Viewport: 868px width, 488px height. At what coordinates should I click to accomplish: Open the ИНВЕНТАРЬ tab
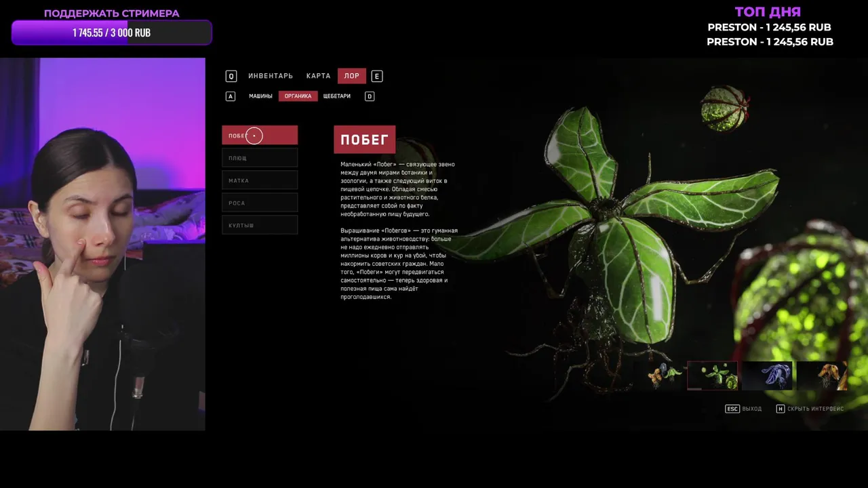pyautogui.click(x=271, y=76)
